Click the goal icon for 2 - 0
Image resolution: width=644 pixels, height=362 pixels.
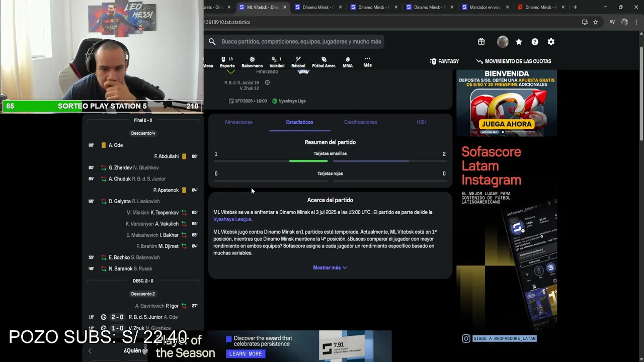point(104,317)
